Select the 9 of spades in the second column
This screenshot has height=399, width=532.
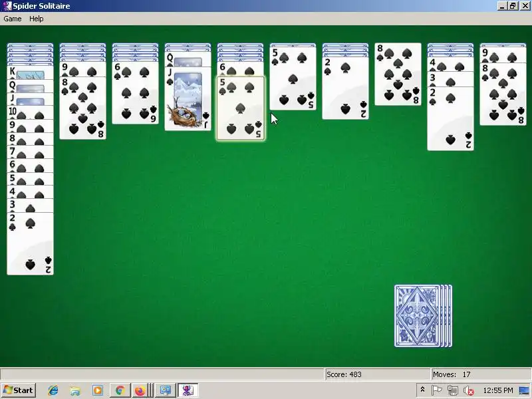point(82,69)
